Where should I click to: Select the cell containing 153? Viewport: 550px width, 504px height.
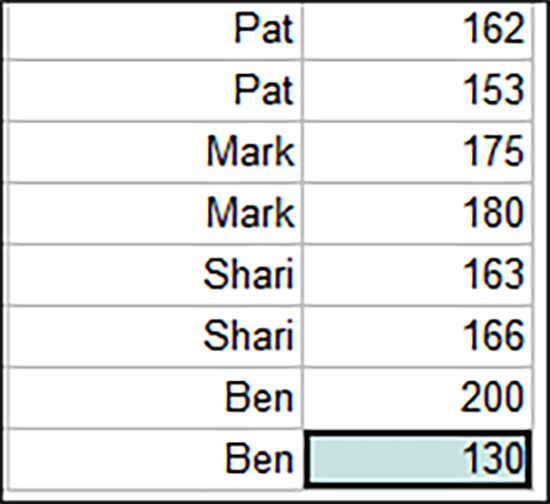[x=417, y=91]
